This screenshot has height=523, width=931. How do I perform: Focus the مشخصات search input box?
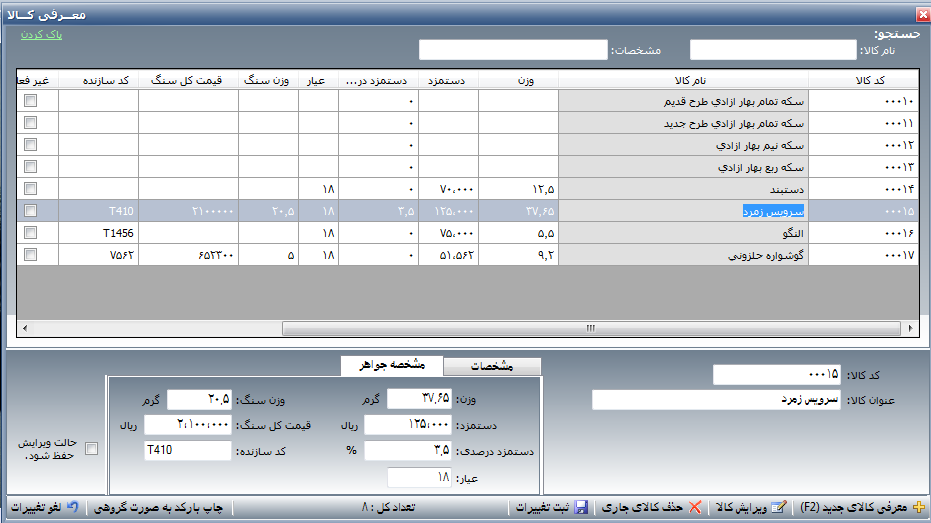tap(513, 50)
